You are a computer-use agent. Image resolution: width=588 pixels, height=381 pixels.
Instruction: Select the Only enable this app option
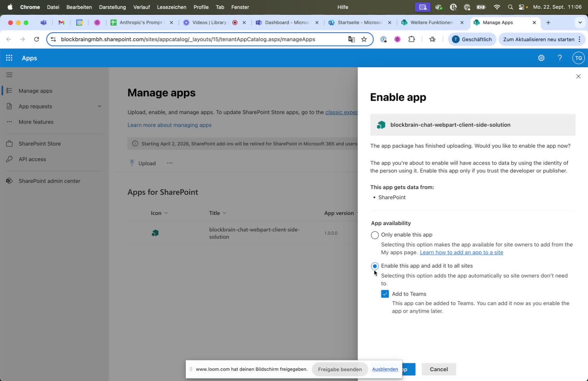pyautogui.click(x=375, y=235)
